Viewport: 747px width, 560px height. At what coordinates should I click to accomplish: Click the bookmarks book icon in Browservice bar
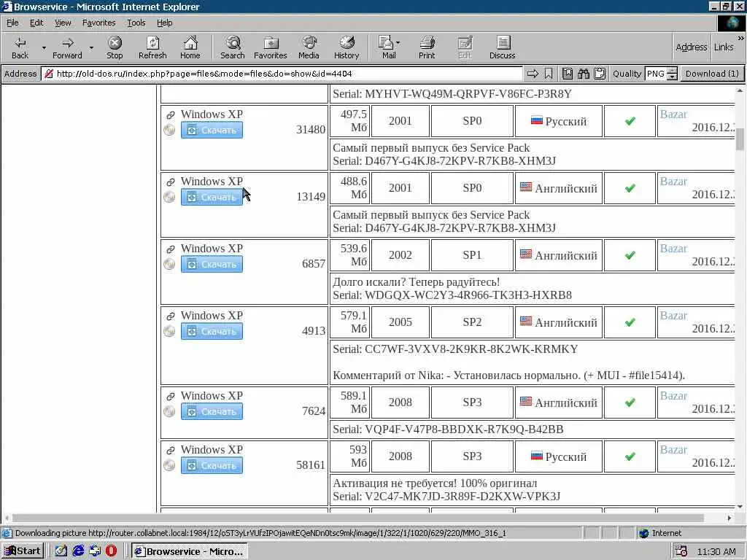point(568,74)
